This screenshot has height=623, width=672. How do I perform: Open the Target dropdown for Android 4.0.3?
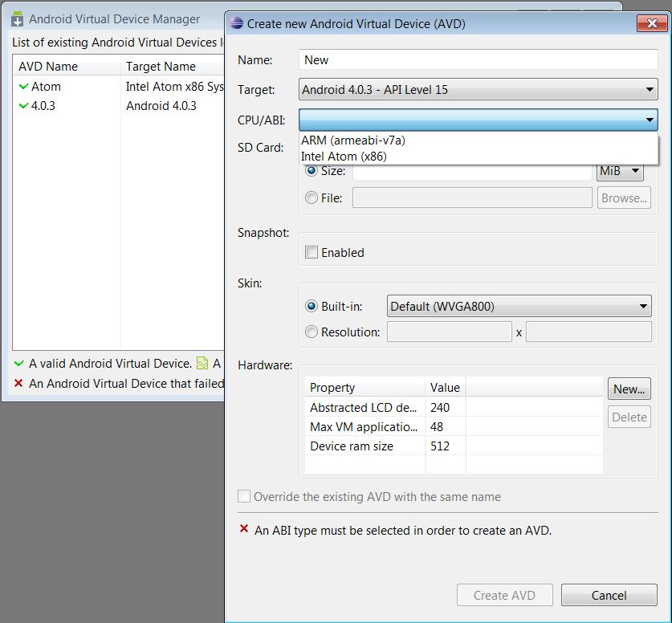point(479,90)
